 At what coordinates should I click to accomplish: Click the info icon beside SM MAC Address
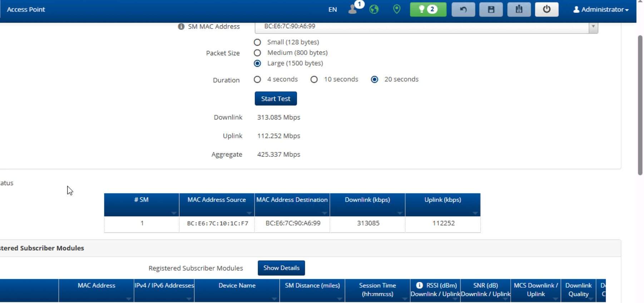(181, 26)
